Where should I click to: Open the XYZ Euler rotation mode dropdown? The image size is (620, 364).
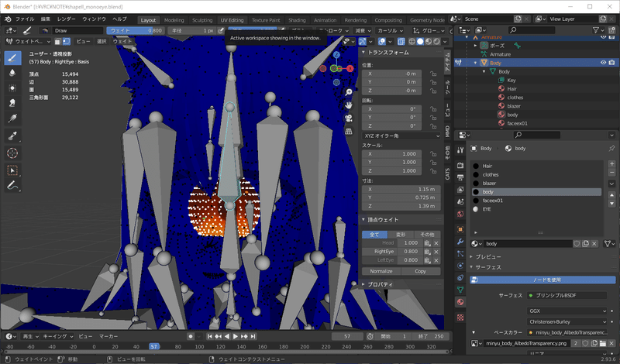pyautogui.click(x=401, y=136)
